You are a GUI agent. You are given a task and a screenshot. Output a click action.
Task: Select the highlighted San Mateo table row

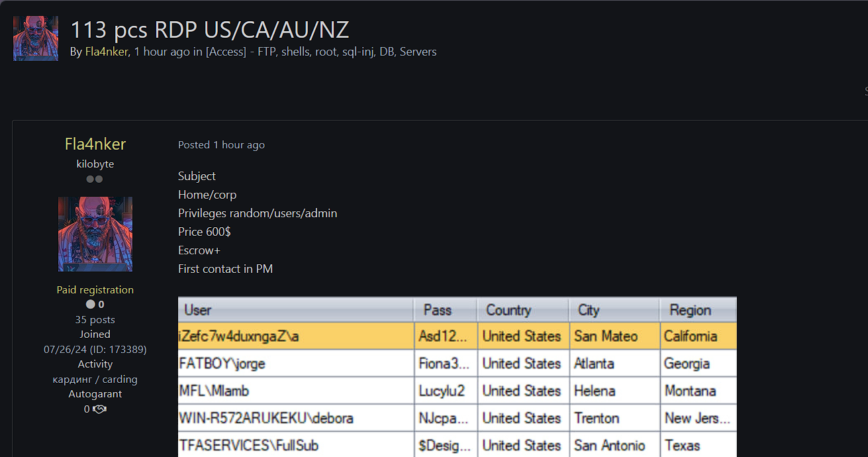click(457, 336)
